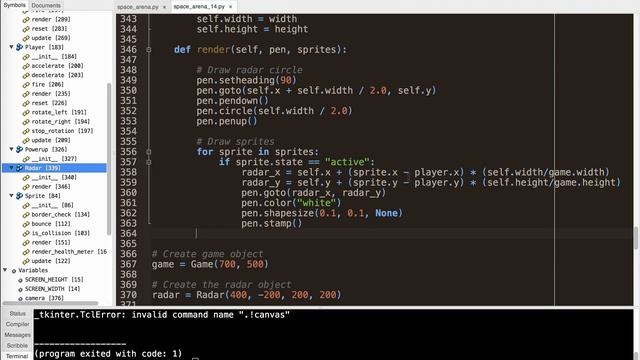
Task: Switch to the Symbols sidebar tab
Action: [x=15, y=5]
